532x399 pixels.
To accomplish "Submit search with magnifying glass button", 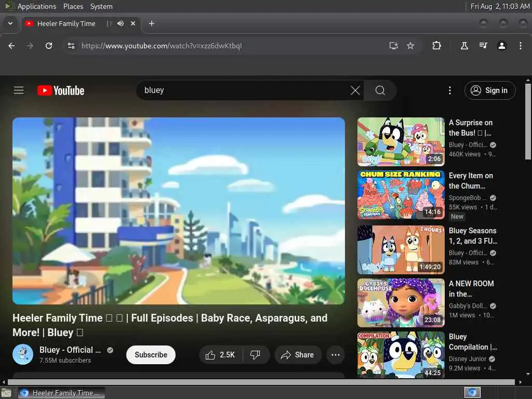I will (x=380, y=90).
